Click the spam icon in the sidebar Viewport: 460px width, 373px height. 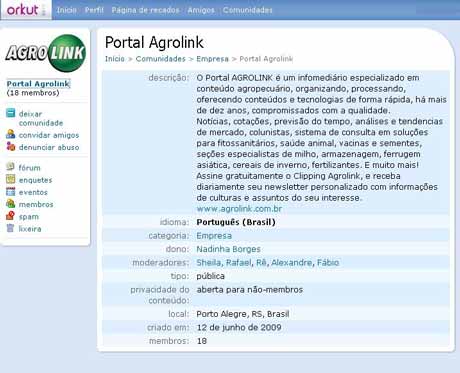pos(11,216)
